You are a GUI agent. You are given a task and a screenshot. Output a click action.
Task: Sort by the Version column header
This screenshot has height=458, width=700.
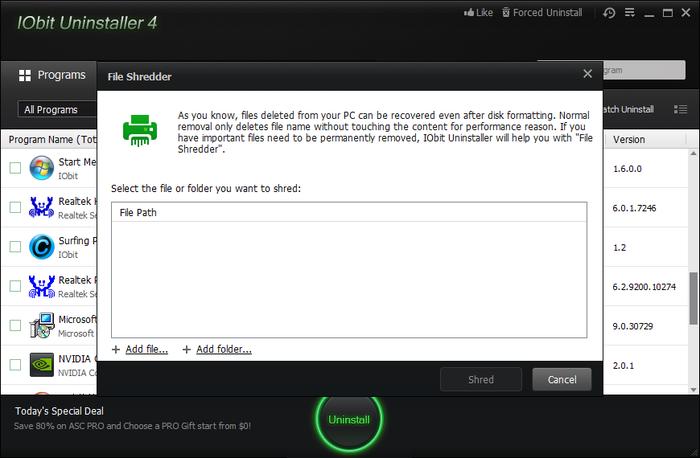(645, 139)
